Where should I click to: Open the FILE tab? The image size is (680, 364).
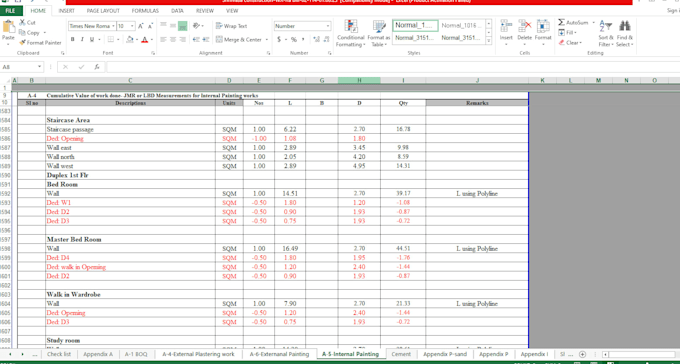11,11
